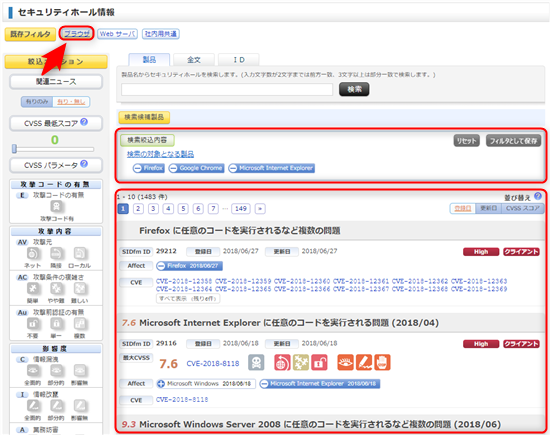Screen dimensions: 550x435
Task: Select the 不要 authentication icon
Action: (x=33, y=324)
